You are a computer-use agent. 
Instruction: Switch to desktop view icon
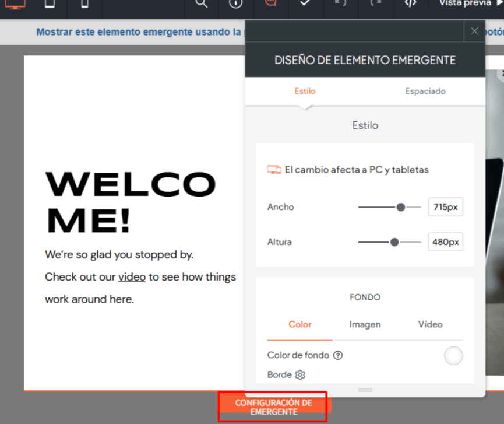(x=15, y=3)
